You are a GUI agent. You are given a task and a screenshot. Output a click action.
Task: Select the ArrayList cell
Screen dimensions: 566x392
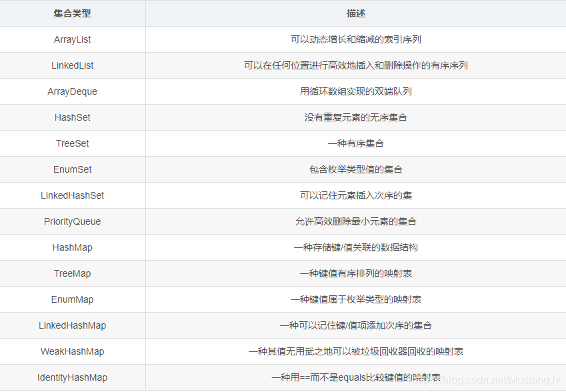pyautogui.click(x=72, y=39)
